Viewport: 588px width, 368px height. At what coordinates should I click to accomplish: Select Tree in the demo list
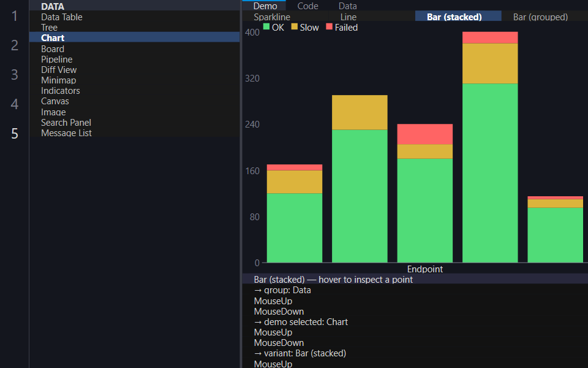click(134, 27)
